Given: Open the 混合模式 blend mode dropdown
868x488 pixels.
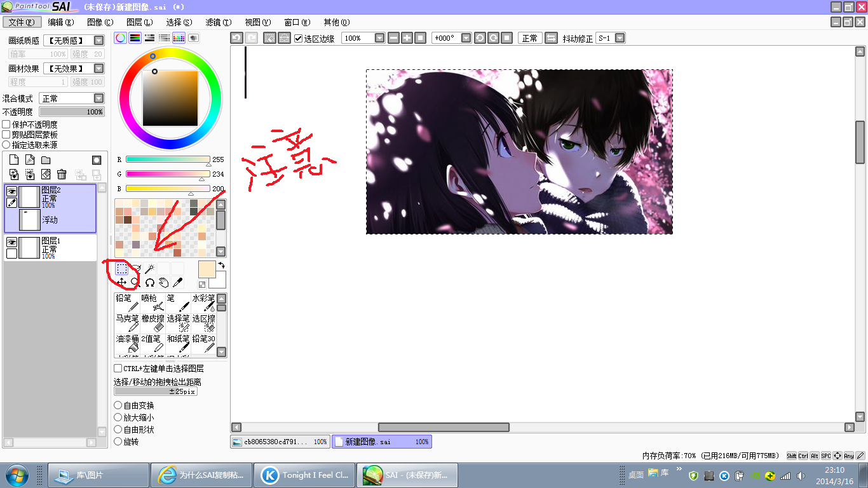Looking at the screenshot, I should (x=98, y=98).
